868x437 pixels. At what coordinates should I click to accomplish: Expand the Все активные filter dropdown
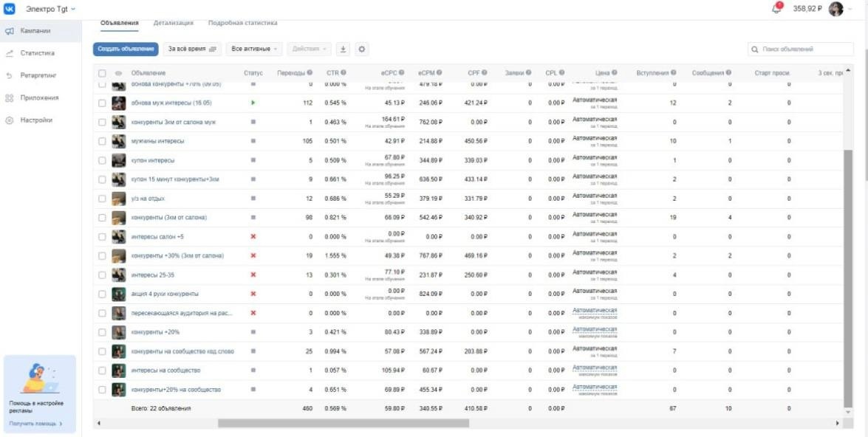tap(254, 49)
